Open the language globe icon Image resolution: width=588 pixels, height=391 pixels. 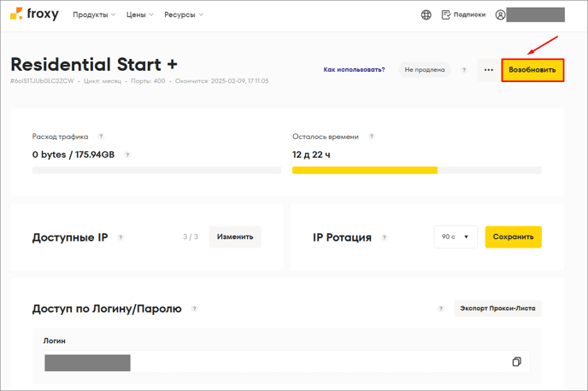pyautogui.click(x=426, y=15)
